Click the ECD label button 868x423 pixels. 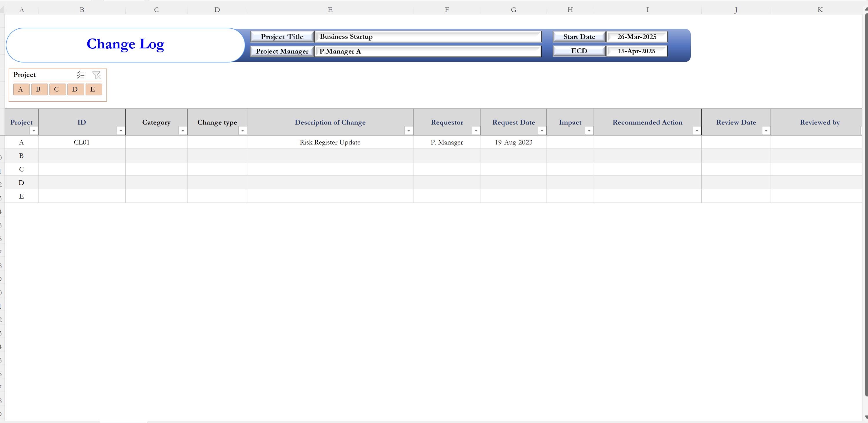pyautogui.click(x=579, y=51)
